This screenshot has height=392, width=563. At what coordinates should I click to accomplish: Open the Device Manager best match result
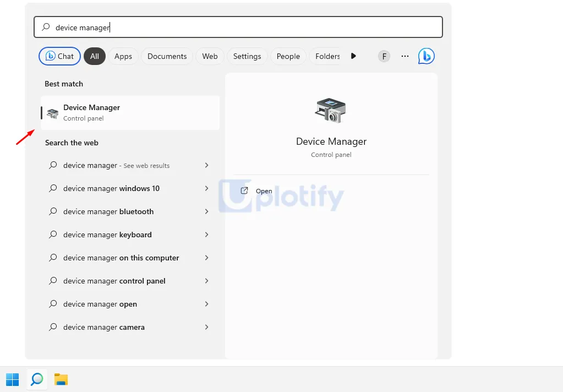pyautogui.click(x=130, y=113)
